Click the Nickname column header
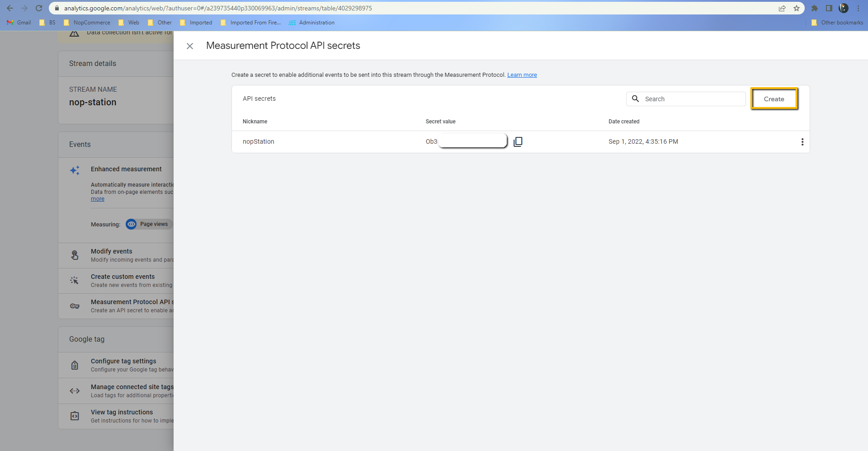The height and width of the screenshot is (451, 868). (255, 122)
